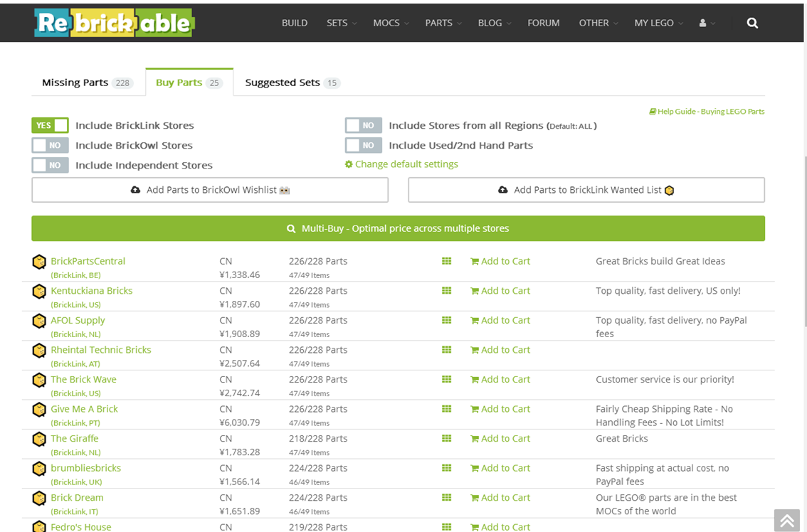Screen dimensions: 807x532
Task: Click '(BrickLink, BE)' under BrickPartsCentral
Action: pyautogui.click(x=75, y=275)
